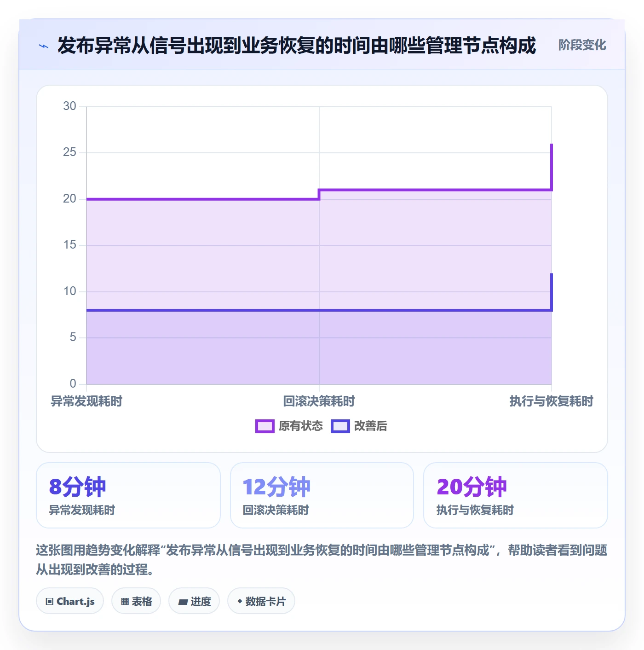Click the chart title heading text
Image resolution: width=644 pixels, height=650 pixels.
tap(297, 46)
